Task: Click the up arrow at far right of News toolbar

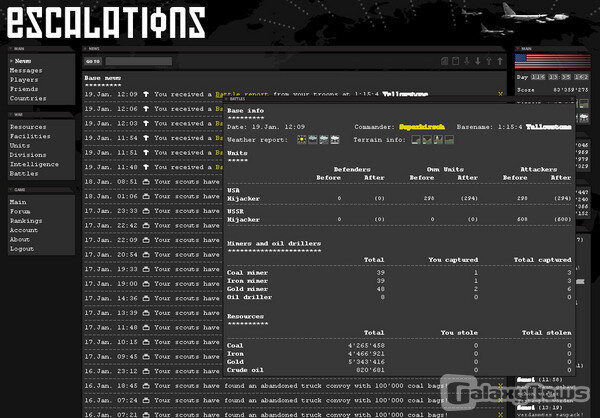Action: pyautogui.click(x=500, y=61)
